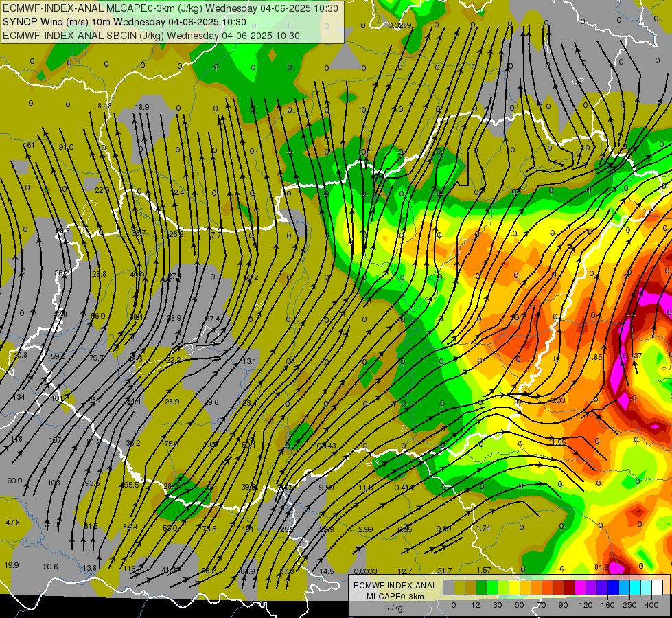Click the purple swatch in the legend

(592, 587)
